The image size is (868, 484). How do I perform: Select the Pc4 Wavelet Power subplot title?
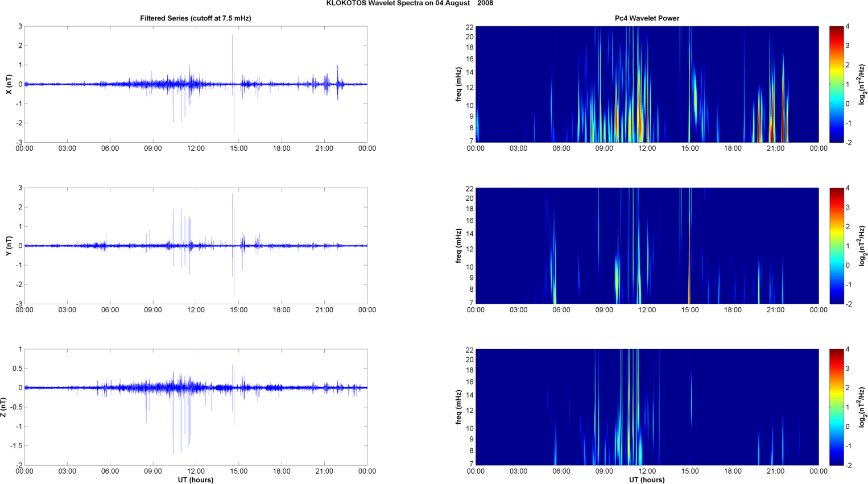(647, 18)
